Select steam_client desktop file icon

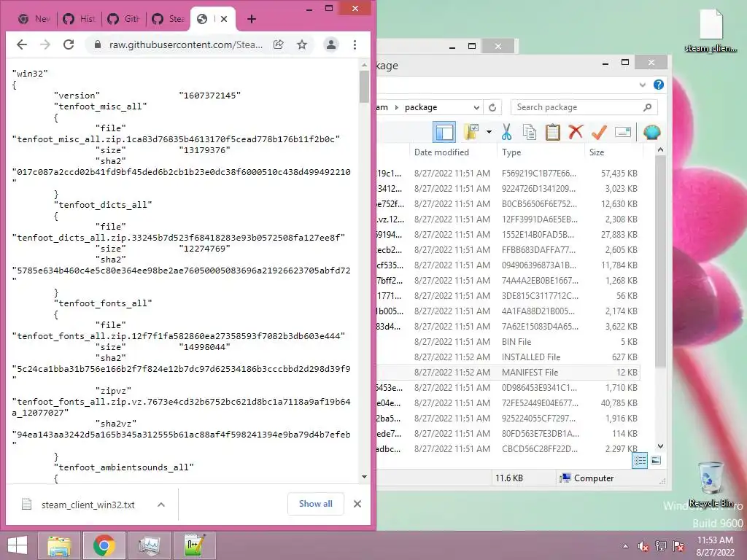tap(711, 31)
